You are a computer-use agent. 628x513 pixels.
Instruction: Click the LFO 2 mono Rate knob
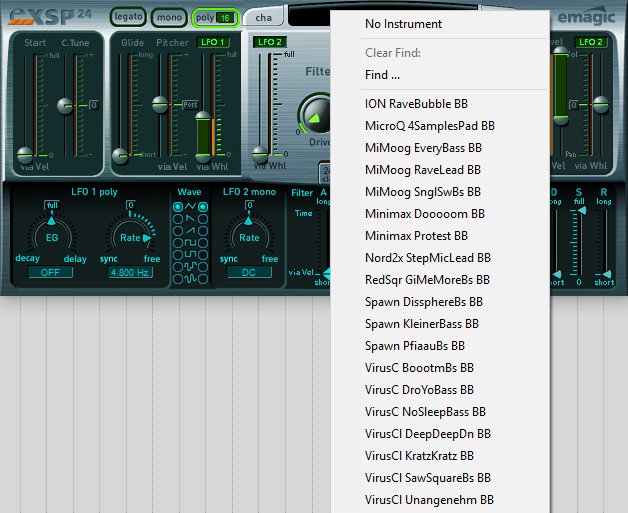pos(249,237)
